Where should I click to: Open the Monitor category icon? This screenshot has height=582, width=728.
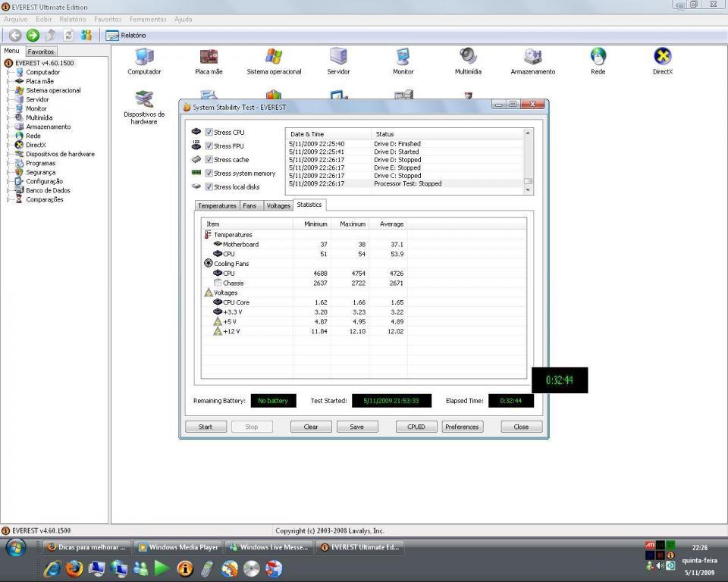point(403,61)
